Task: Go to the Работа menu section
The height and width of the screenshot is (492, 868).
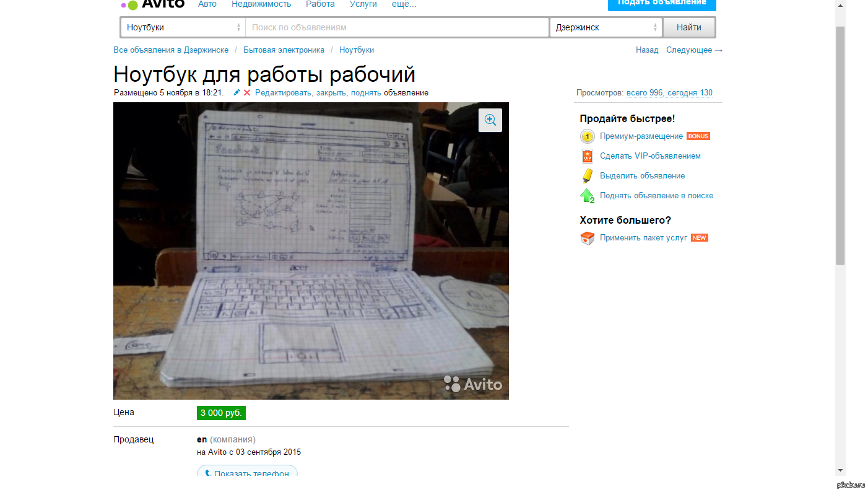Action: [x=320, y=4]
